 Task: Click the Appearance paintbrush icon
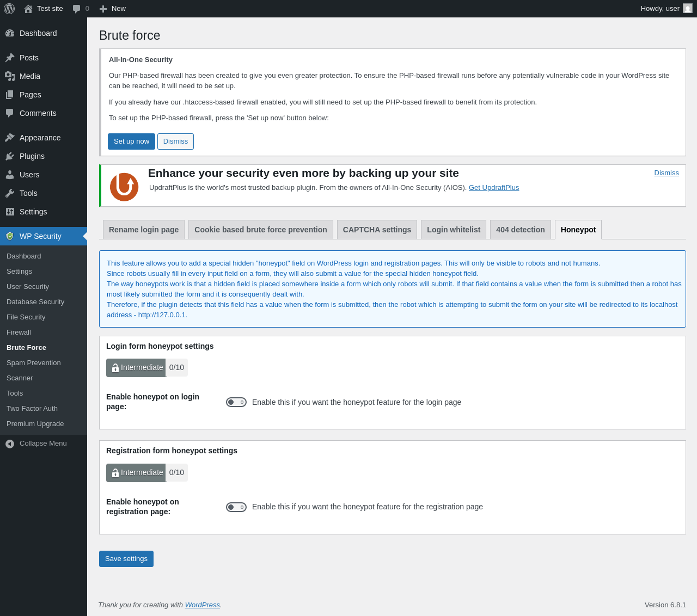[x=10, y=138]
